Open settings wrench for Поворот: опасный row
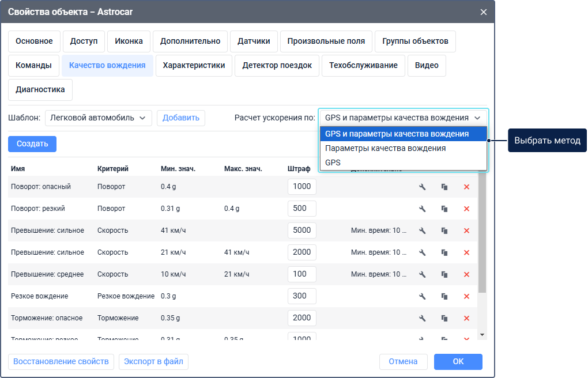Viewport: 588px width, 378px height. tap(422, 187)
